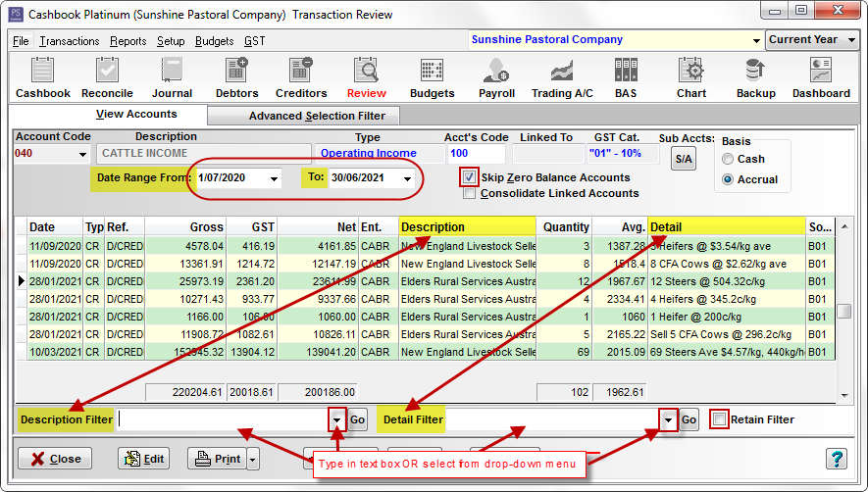
Task: Expand the Description Filter dropdown arrow
Action: pos(337,420)
